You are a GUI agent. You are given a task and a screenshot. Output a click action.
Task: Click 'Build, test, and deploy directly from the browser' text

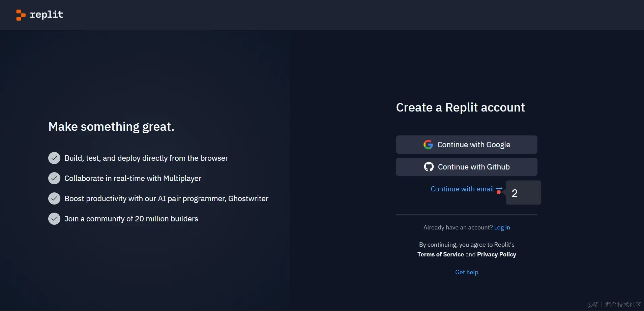coord(146,158)
